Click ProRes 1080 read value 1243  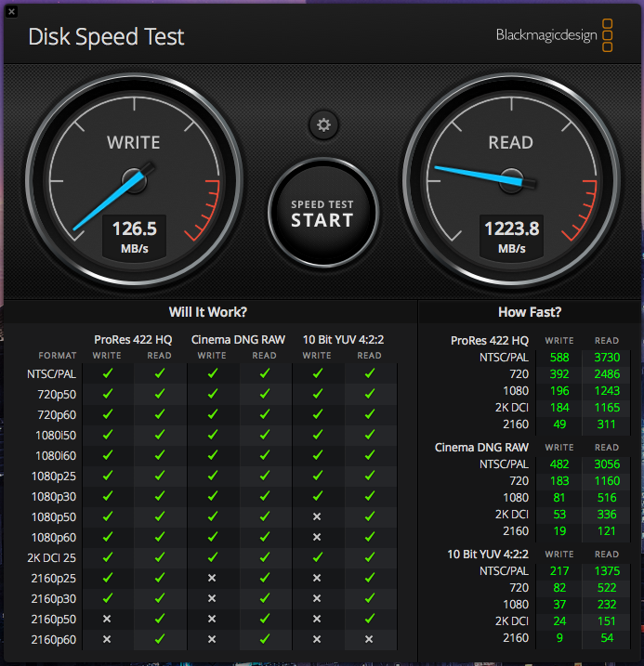(607, 391)
